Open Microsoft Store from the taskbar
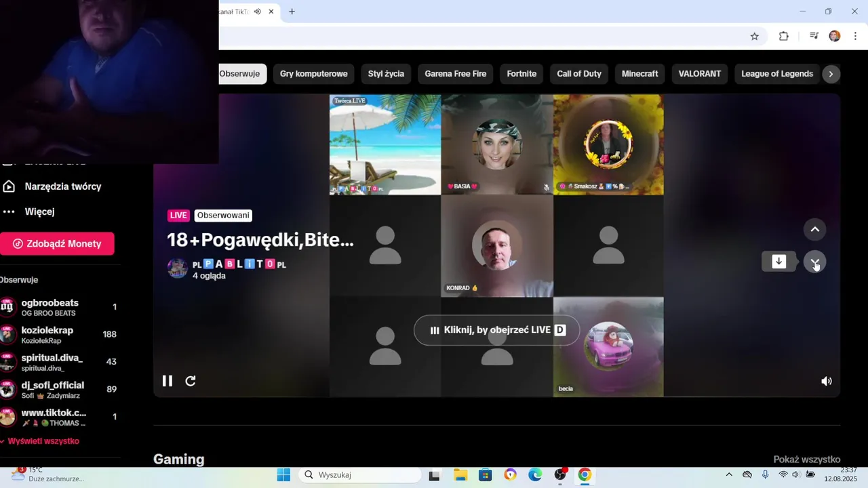This screenshot has width=868, height=488. point(485,475)
